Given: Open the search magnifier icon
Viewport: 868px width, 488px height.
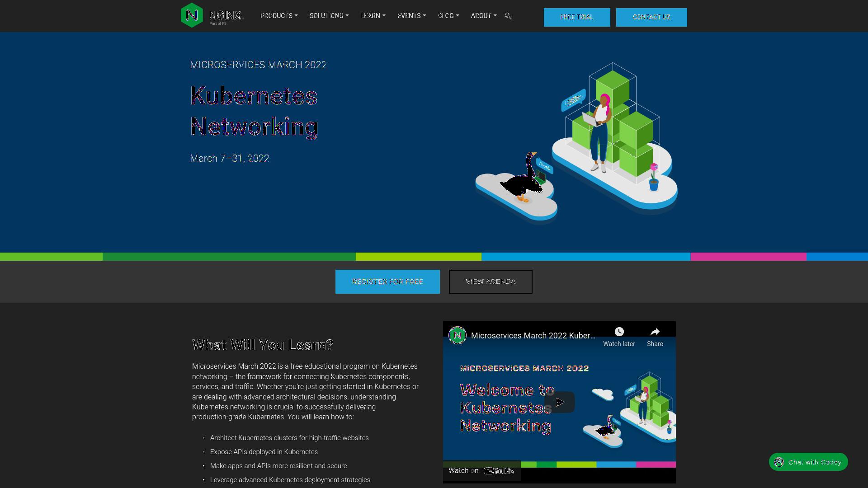Looking at the screenshot, I should [508, 16].
